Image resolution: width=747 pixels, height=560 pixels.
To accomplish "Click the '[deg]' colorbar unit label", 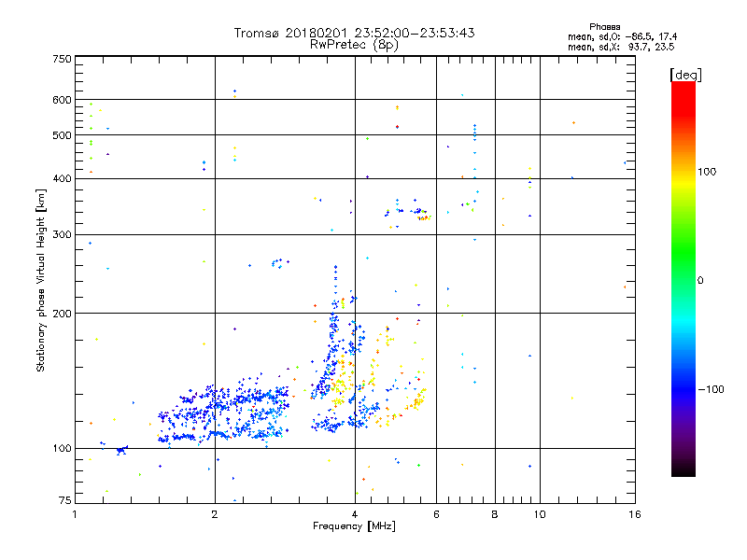I will 685,75.
